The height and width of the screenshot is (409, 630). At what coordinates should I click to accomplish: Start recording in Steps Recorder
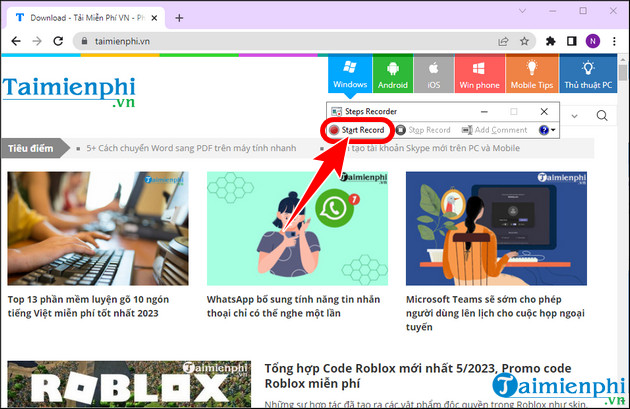(357, 130)
